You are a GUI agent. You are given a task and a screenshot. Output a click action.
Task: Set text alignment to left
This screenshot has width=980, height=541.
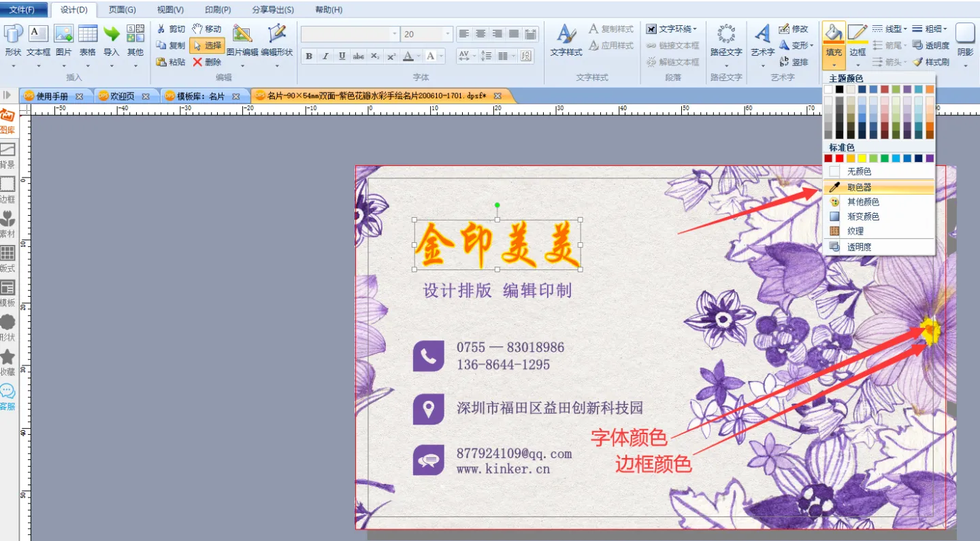(464, 34)
